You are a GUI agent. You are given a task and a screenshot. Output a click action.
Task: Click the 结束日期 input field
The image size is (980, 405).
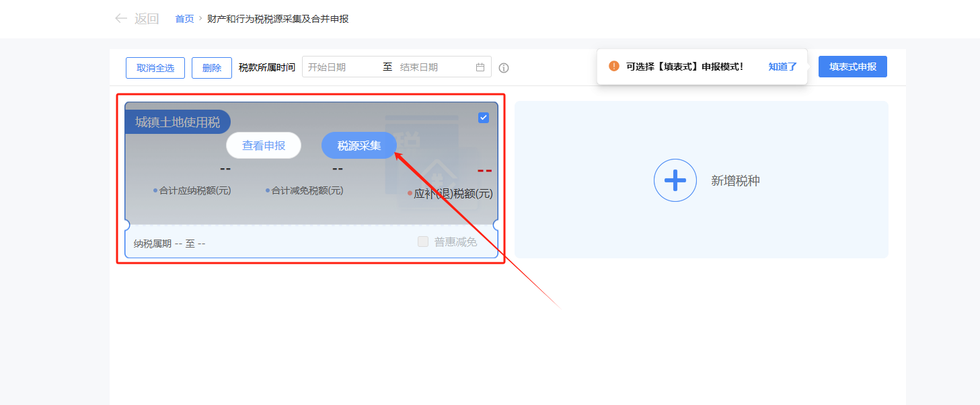[430, 67]
